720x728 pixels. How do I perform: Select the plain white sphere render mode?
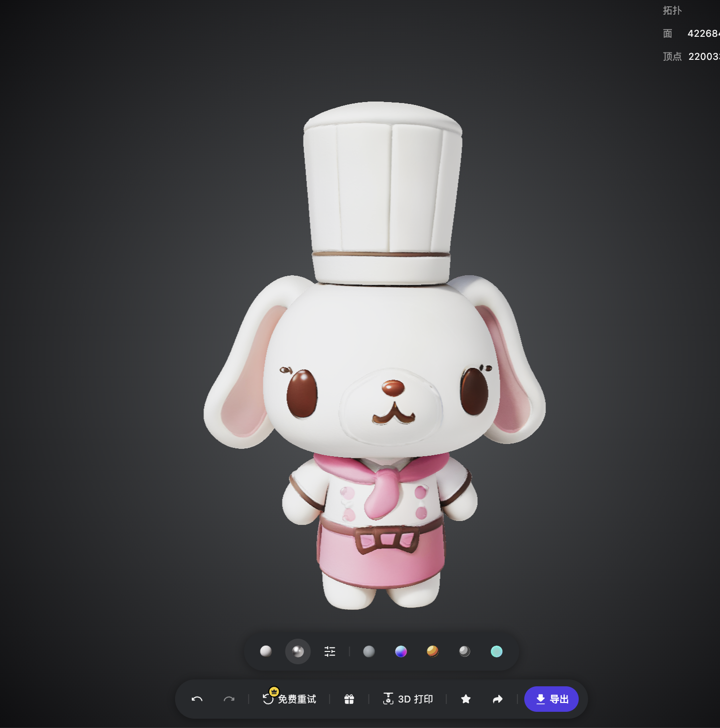(266, 651)
